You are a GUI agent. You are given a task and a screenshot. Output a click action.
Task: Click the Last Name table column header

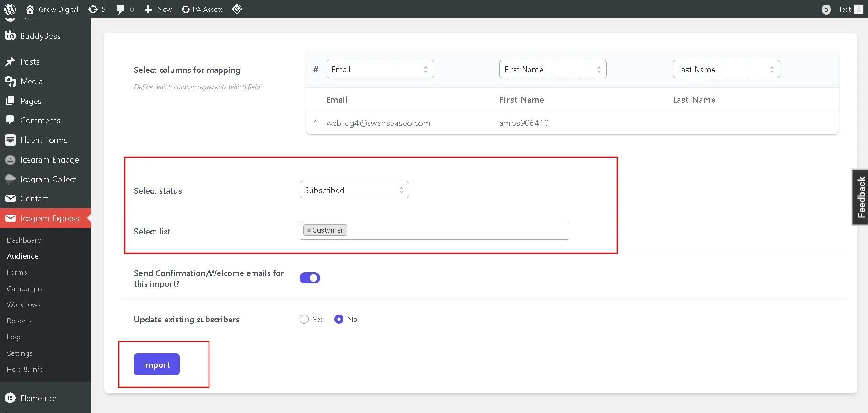pyautogui.click(x=694, y=99)
